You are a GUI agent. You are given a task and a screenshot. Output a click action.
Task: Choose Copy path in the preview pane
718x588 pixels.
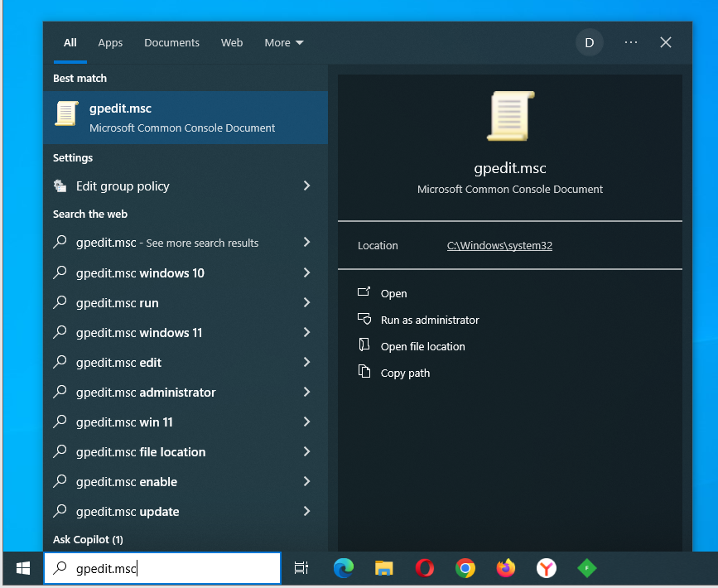pos(405,373)
